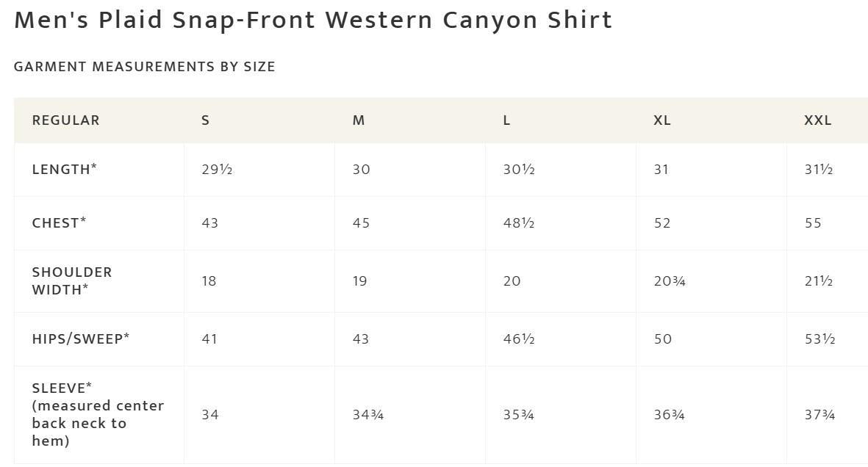Click the S size column header
The height and width of the screenshot is (467, 868).
click(x=206, y=120)
